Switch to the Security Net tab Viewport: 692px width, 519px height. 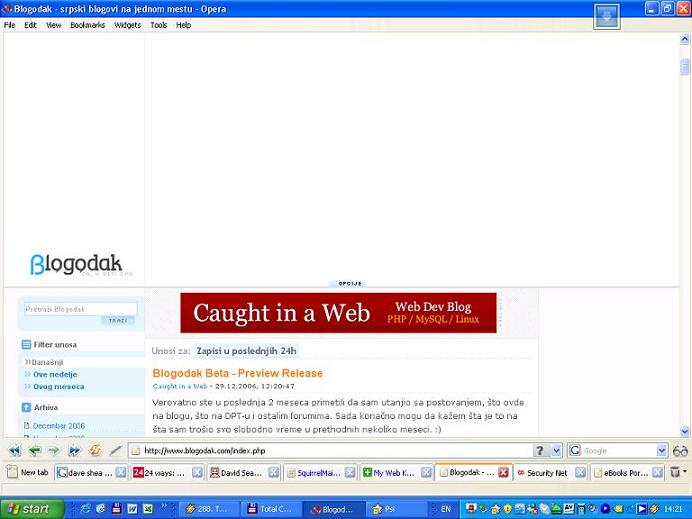coord(545,473)
